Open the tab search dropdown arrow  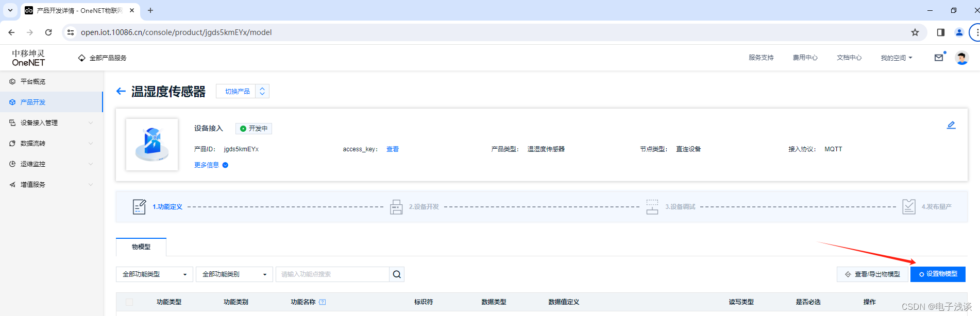click(x=10, y=10)
